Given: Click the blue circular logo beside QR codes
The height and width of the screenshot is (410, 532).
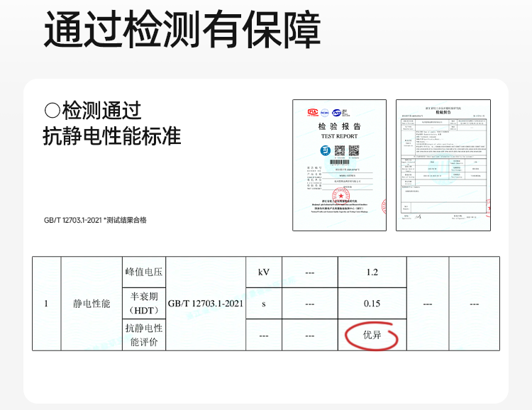Looking at the screenshot, I should [323, 151].
